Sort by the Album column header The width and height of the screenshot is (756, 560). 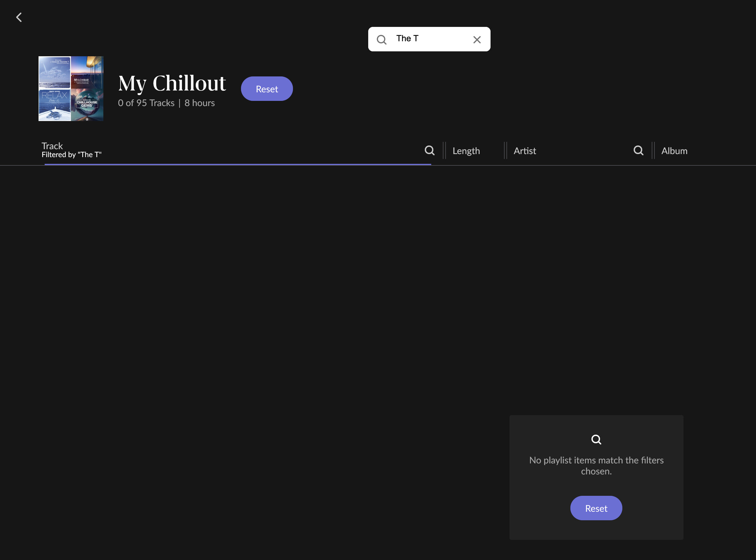[x=674, y=151]
